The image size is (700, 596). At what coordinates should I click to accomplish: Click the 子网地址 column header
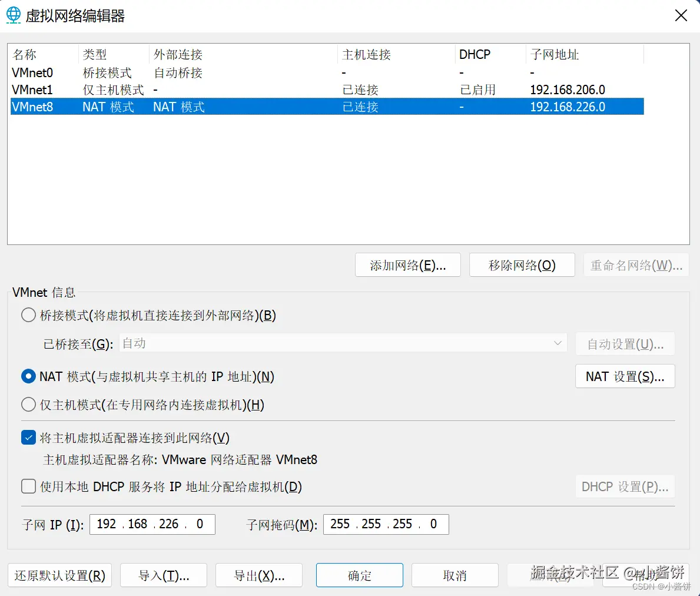(x=585, y=54)
